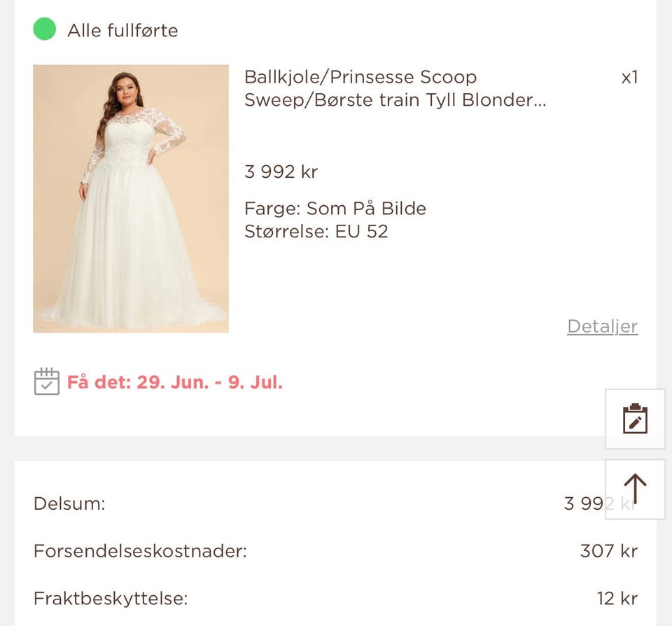Tap the green circle next to Alle fullførte
The image size is (672, 626).
[x=43, y=30]
